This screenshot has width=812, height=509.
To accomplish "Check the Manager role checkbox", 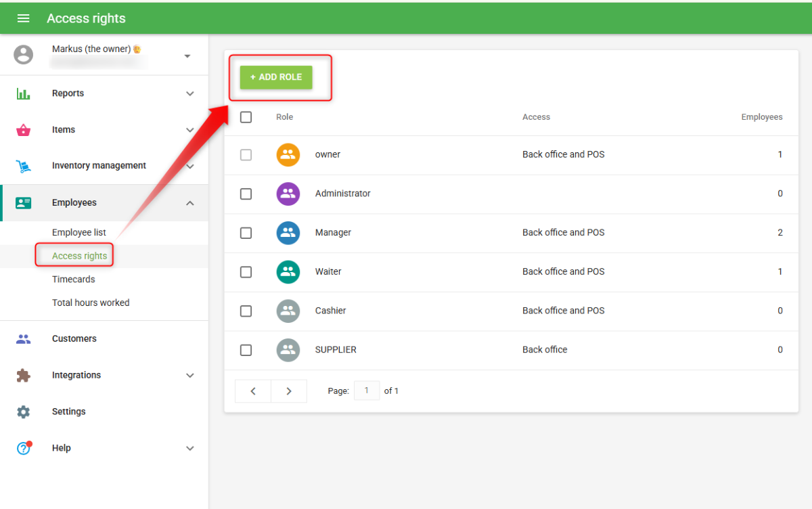I will pos(246,233).
